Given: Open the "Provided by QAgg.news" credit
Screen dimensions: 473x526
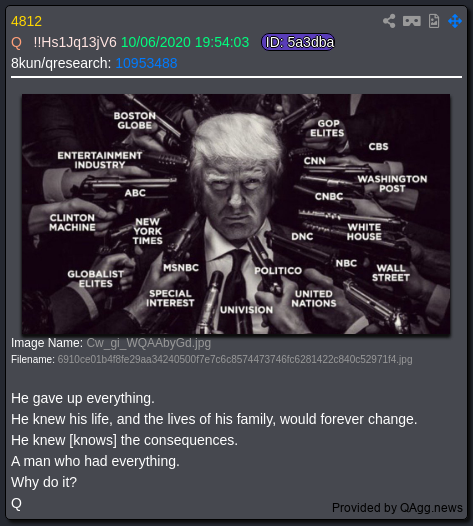Looking at the screenshot, I should (397, 508).
